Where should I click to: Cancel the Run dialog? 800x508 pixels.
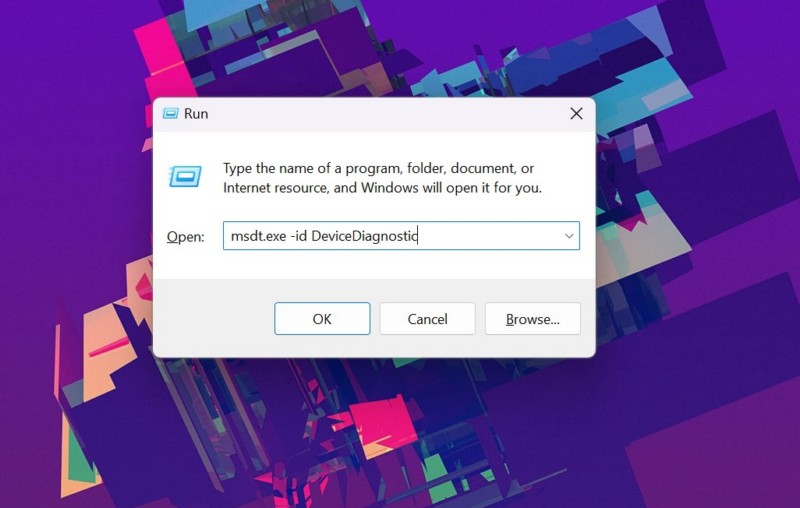point(427,319)
